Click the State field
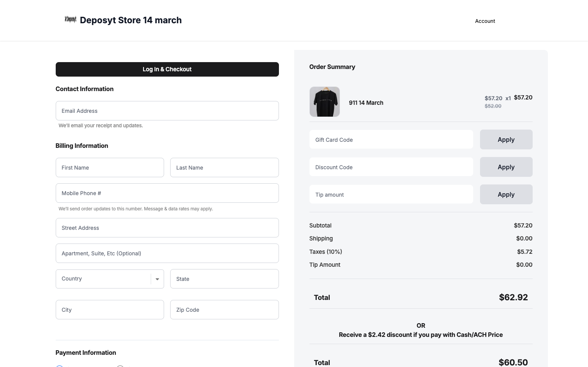Screen dimensions: 588x367 (224, 279)
